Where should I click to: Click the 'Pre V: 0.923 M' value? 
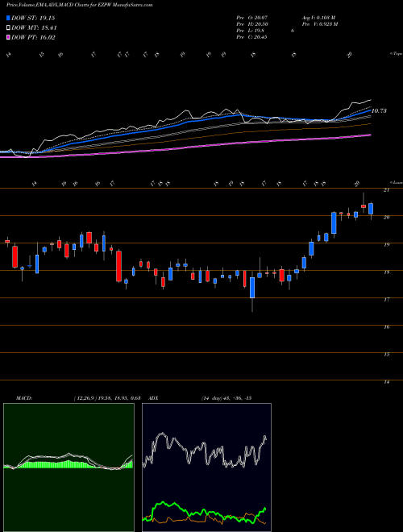tap(321, 23)
